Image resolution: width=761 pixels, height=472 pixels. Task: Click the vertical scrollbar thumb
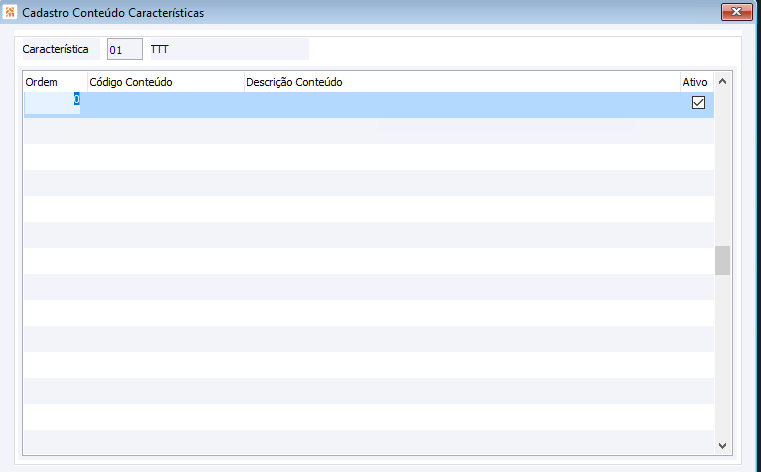pos(722,260)
